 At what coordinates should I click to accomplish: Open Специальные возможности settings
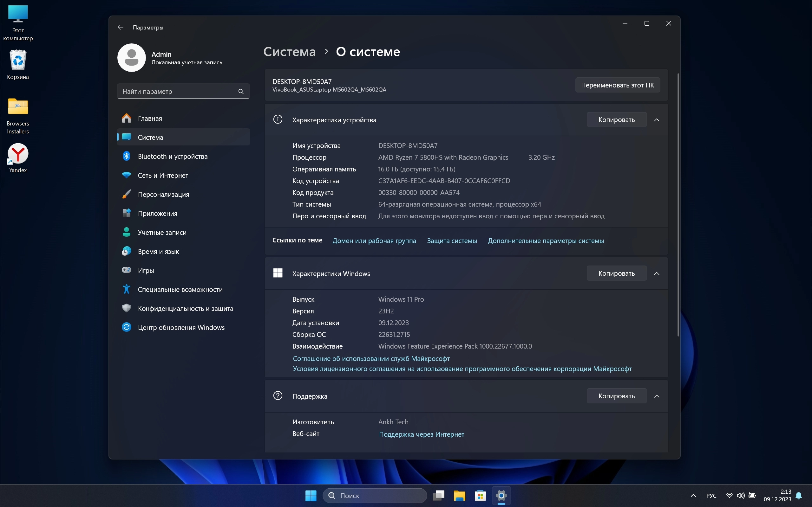click(180, 289)
